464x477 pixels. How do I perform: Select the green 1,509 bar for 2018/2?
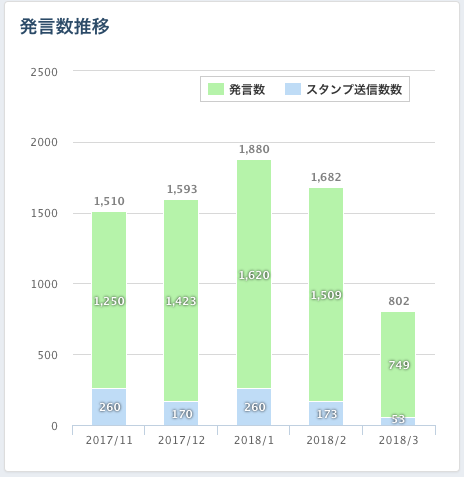tap(326, 295)
